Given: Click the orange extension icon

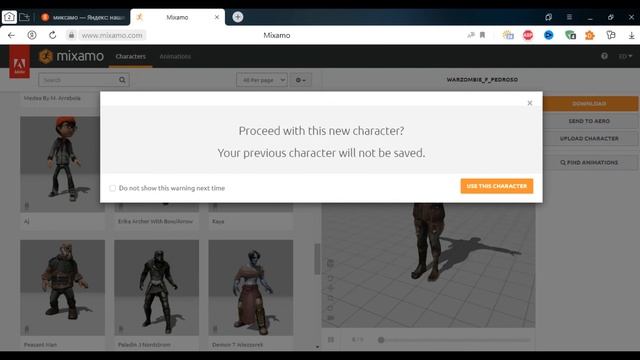Looking at the screenshot, I should tap(590, 36).
